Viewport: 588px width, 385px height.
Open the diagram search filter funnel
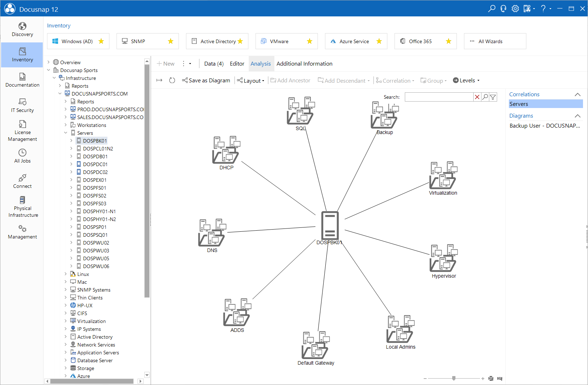tap(493, 97)
